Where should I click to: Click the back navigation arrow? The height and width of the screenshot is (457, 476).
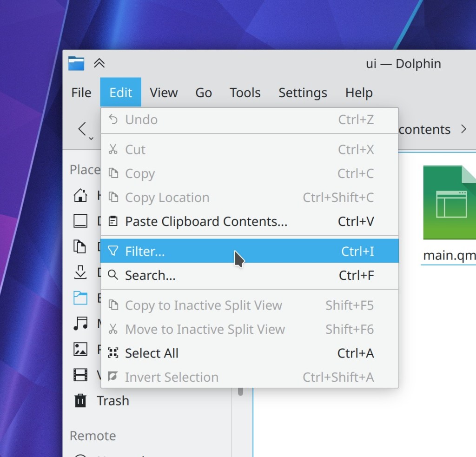(82, 129)
